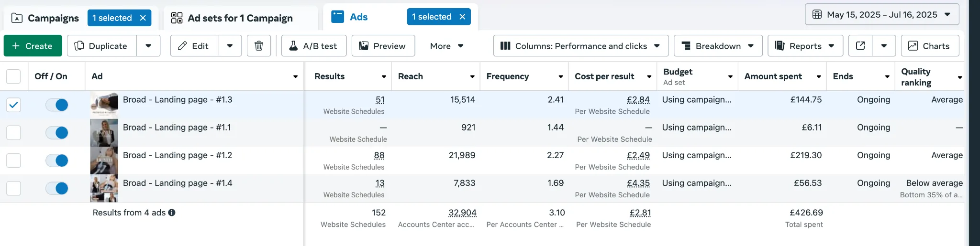Image resolution: width=980 pixels, height=246 pixels.
Task: Open the date range picker May 15 – Jul 16
Action: 882,14
